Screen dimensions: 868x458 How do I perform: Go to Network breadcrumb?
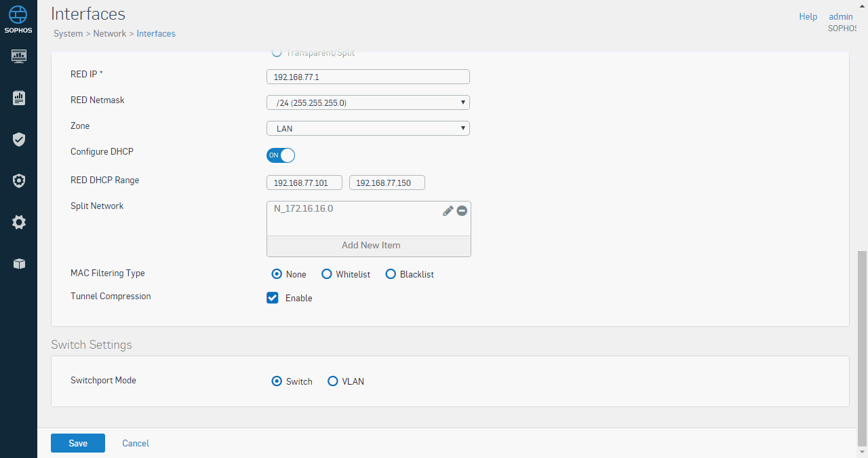[110, 33]
